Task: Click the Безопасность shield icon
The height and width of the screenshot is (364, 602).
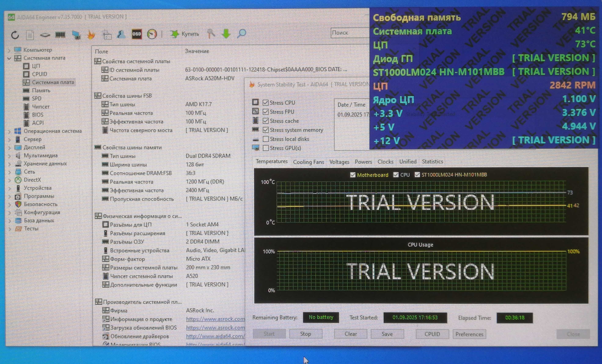Action: click(x=18, y=204)
